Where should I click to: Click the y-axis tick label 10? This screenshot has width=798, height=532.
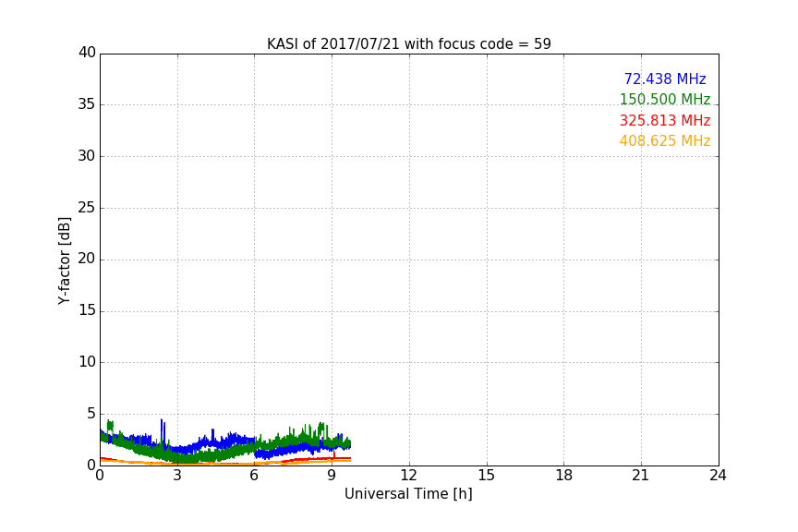click(87, 362)
